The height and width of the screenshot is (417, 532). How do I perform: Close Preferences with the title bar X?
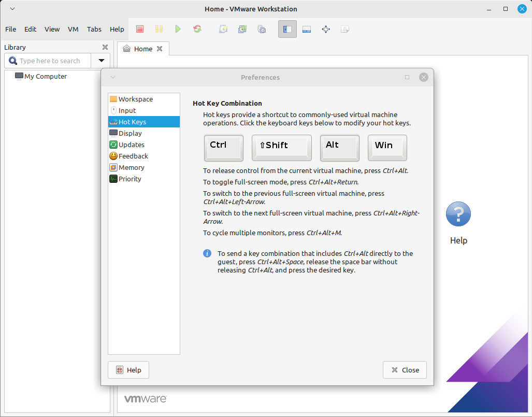423,77
